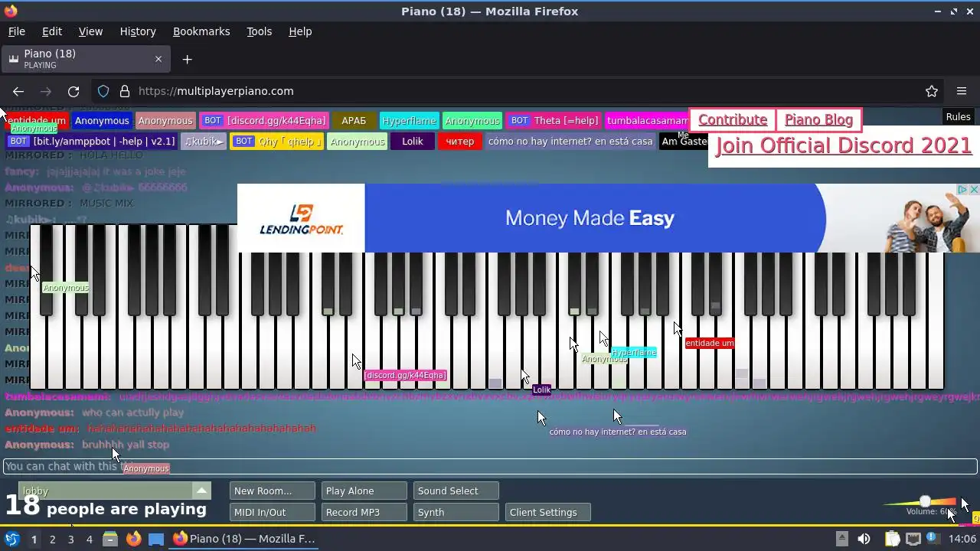The height and width of the screenshot is (551, 980).
Task: Open the clipboard tray icon
Action: click(892, 539)
